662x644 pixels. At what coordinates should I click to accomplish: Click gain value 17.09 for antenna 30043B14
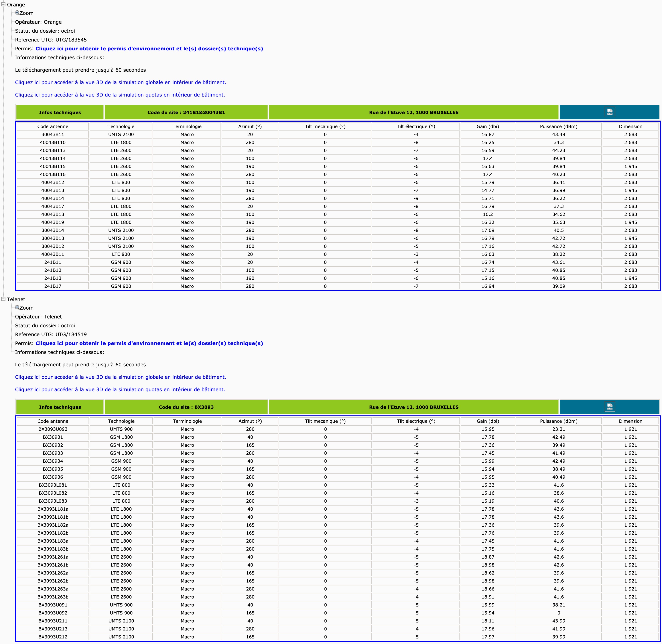click(488, 230)
